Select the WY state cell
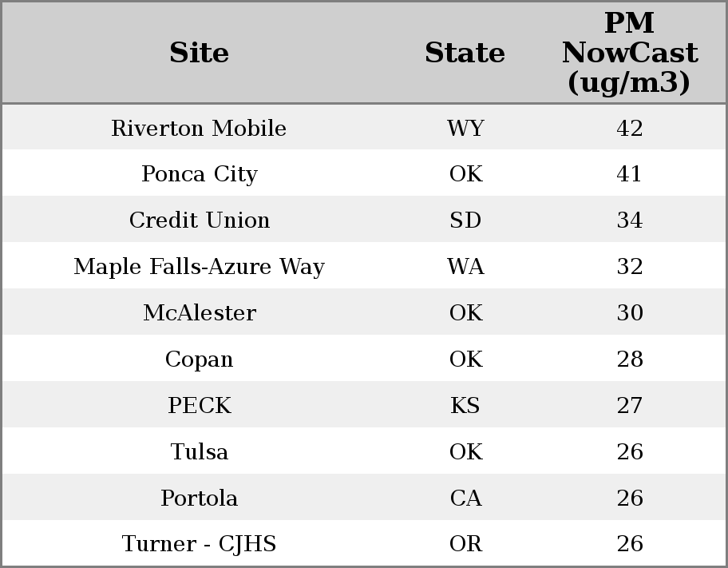This screenshot has width=728, height=568. tap(465, 128)
